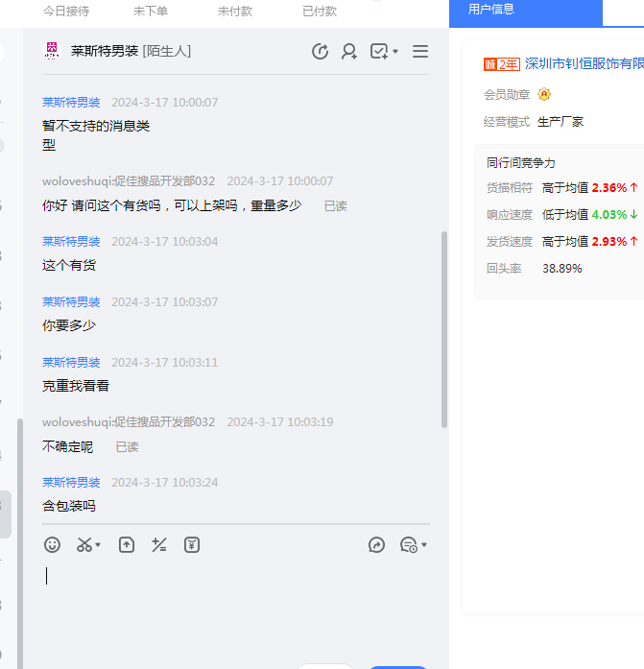Image resolution: width=644 pixels, height=669 pixels.
Task: Open the calculator (+/=) tool icon
Action: coord(159,545)
